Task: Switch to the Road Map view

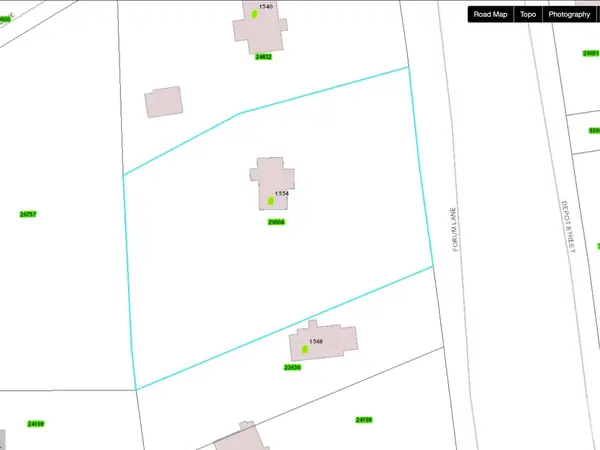Action: pyautogui.click(x=490, y=15)
